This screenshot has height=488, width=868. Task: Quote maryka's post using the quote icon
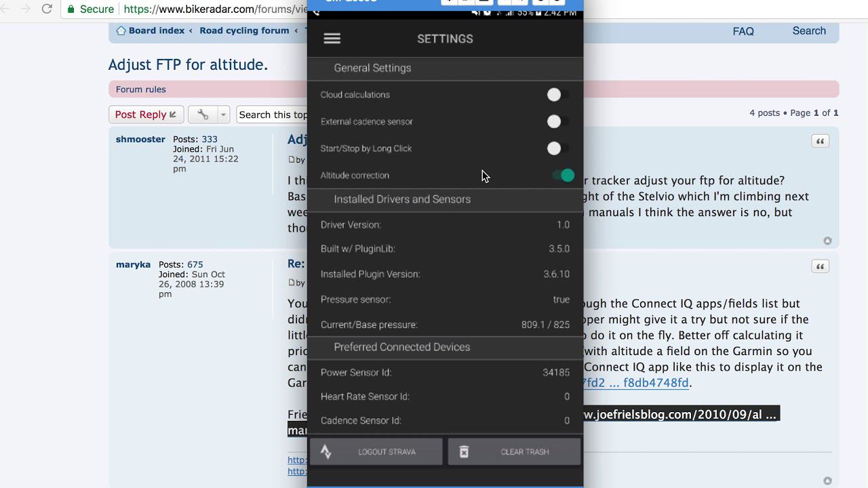820,266
